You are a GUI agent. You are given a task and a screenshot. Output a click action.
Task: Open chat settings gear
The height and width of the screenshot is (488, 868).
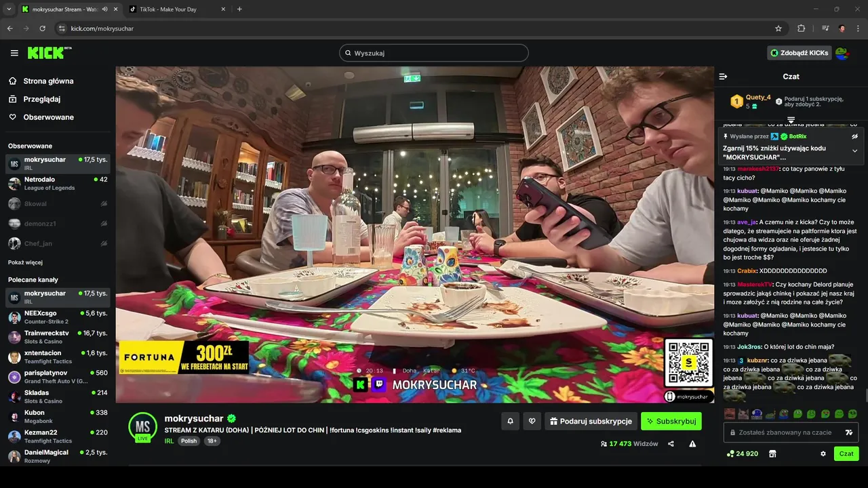[x=823, y=453]
